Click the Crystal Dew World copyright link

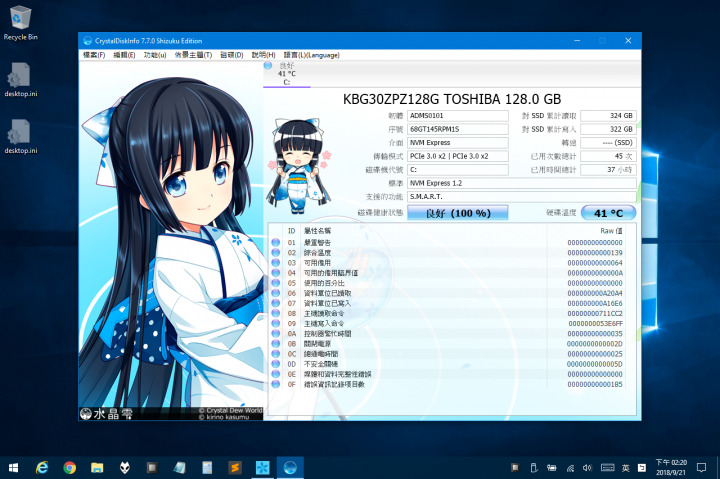point(231,413)
